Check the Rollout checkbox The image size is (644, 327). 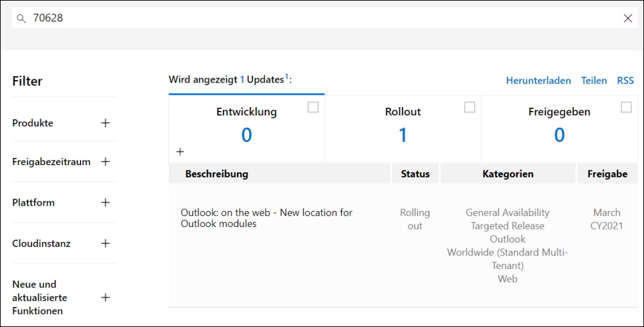[x=469, y=107]
